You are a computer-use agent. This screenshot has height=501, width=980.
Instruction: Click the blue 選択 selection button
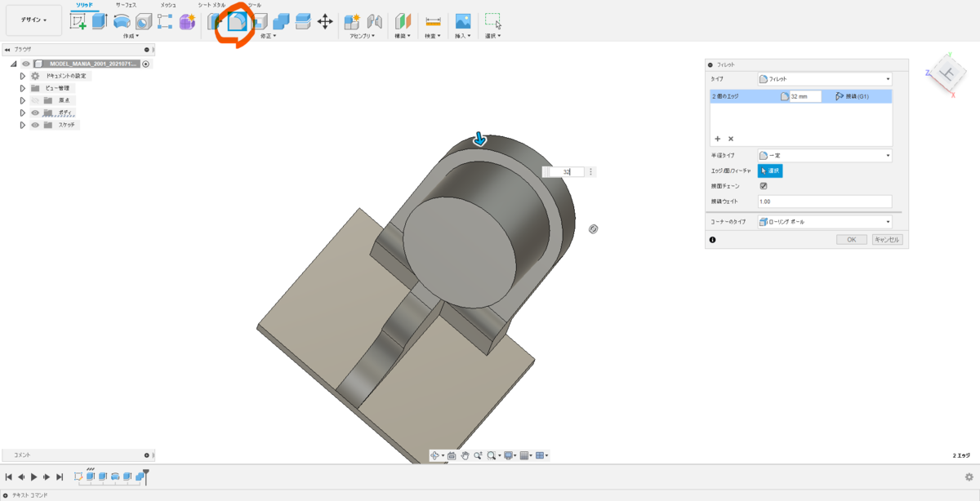click(x=770, y=171)
